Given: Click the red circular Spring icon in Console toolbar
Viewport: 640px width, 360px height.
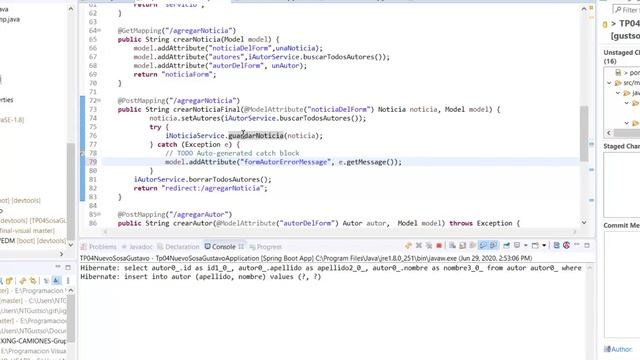Looking at the screenshot, I should (567, 245).
